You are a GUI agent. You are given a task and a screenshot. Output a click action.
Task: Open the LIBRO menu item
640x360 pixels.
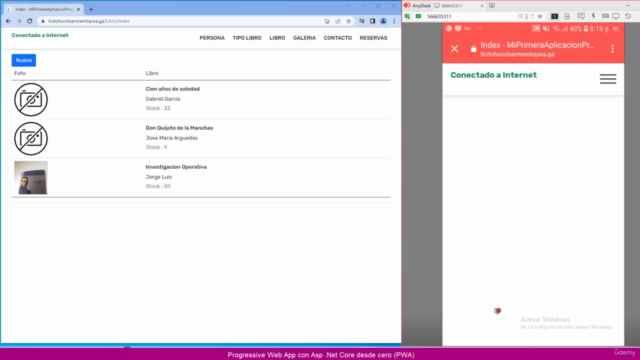(277, 38)
